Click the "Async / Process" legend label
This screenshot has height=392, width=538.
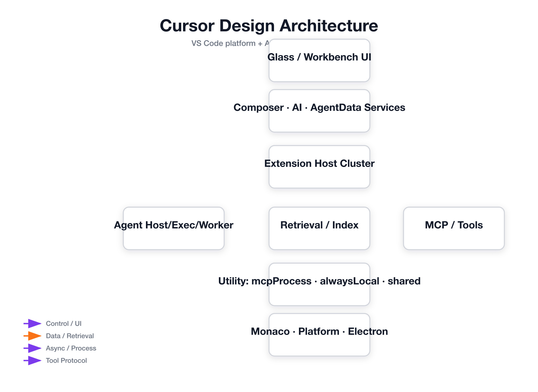[x=71, y=348]
